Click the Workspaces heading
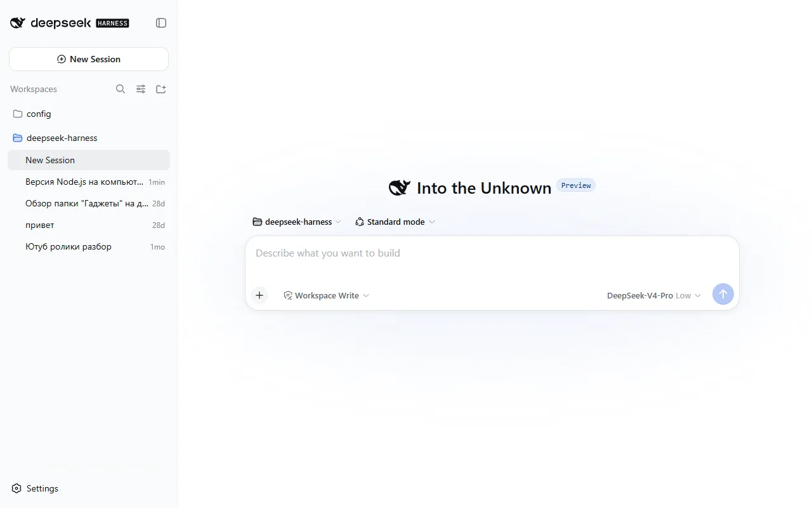 (x=34, y=89)
